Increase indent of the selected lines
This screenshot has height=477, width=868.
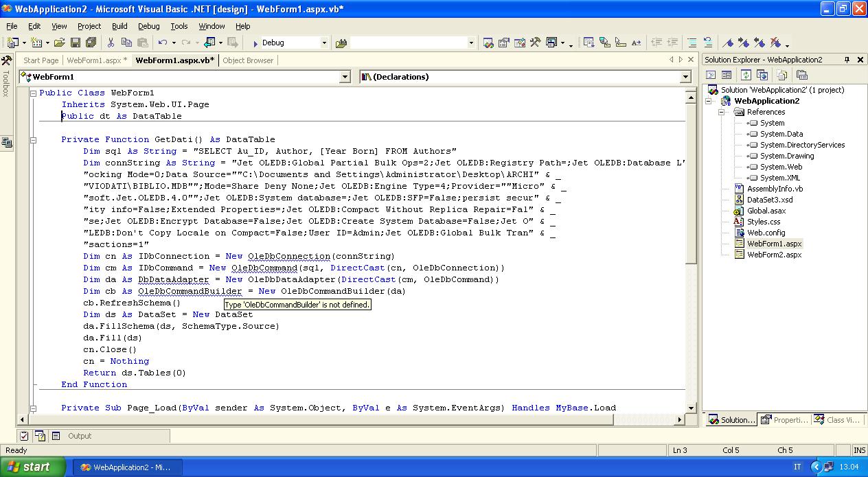click(x=672, y=43)
